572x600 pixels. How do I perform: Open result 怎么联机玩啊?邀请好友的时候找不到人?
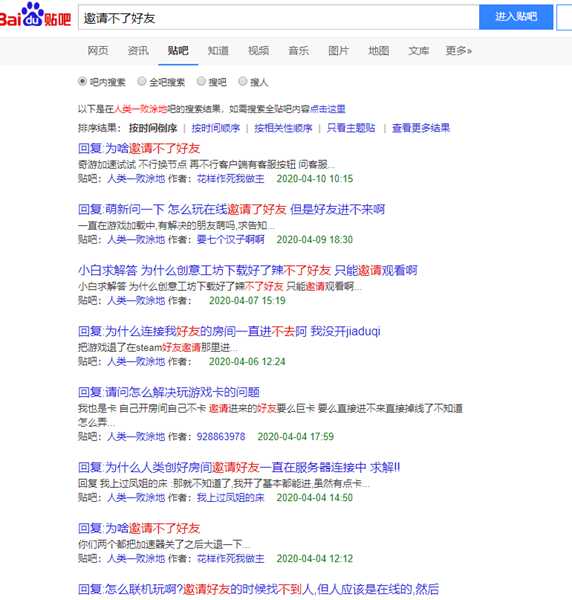click(x=258, y=589)
